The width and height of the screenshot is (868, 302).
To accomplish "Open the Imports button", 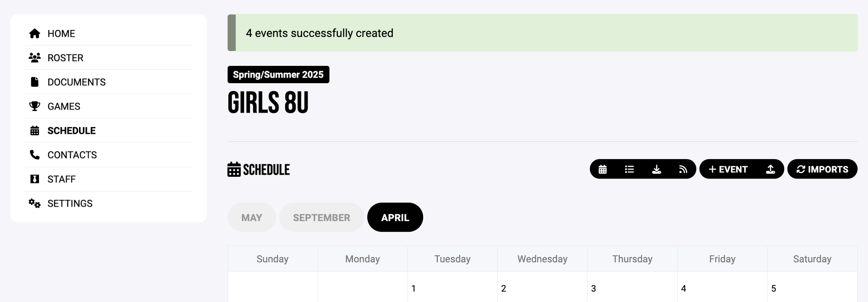I will pyautogui.click(x=822, y=169).
